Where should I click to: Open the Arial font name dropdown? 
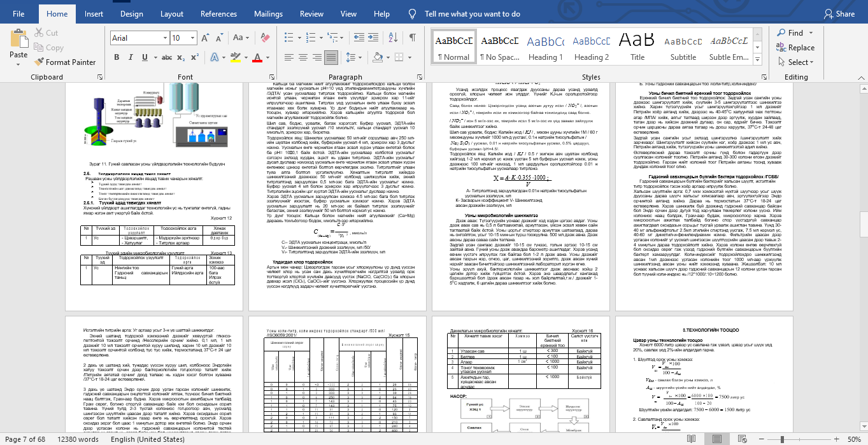[164, 38]
